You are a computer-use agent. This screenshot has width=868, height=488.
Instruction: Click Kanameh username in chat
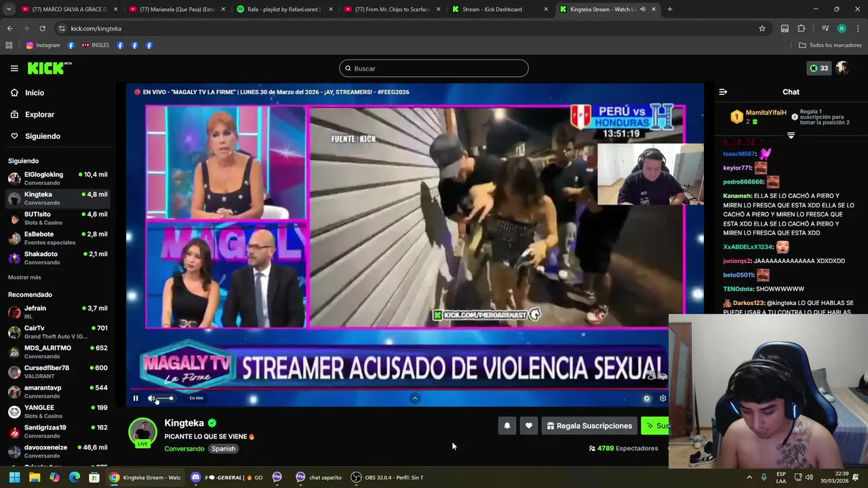(x=737, y=196)
